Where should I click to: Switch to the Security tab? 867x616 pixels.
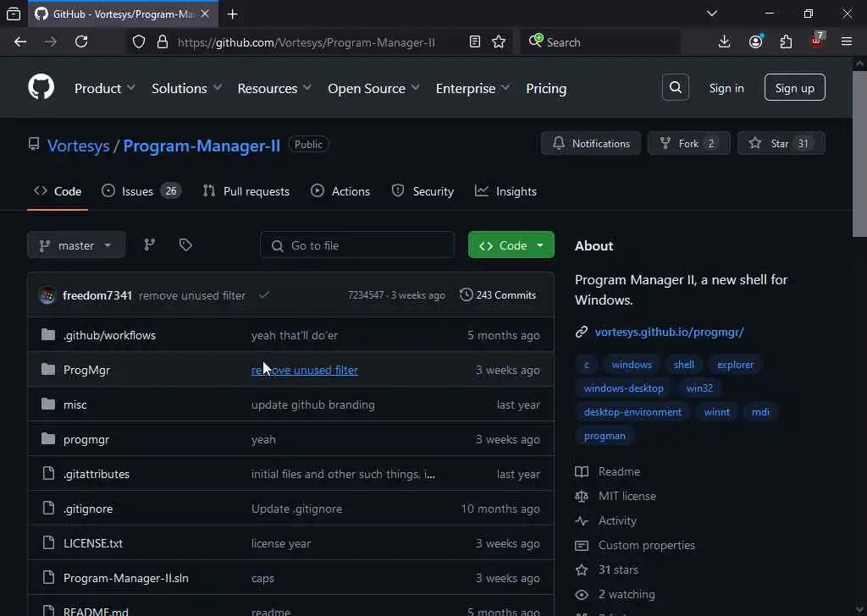[423, 191]
